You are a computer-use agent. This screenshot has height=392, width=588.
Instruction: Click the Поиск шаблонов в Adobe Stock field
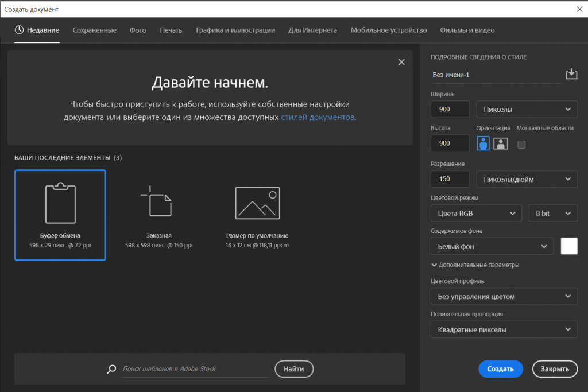(195, 369)
